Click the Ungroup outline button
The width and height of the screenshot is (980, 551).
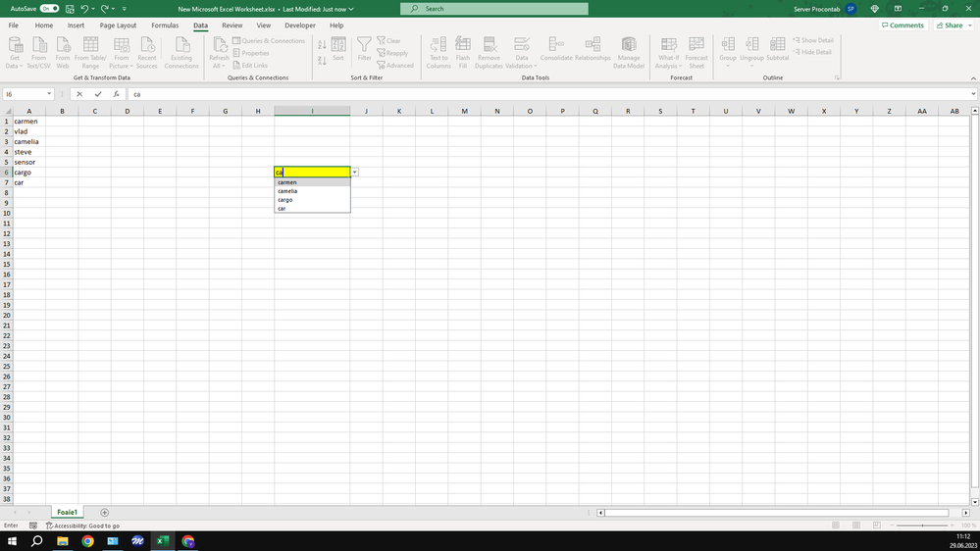coord(751,53)
